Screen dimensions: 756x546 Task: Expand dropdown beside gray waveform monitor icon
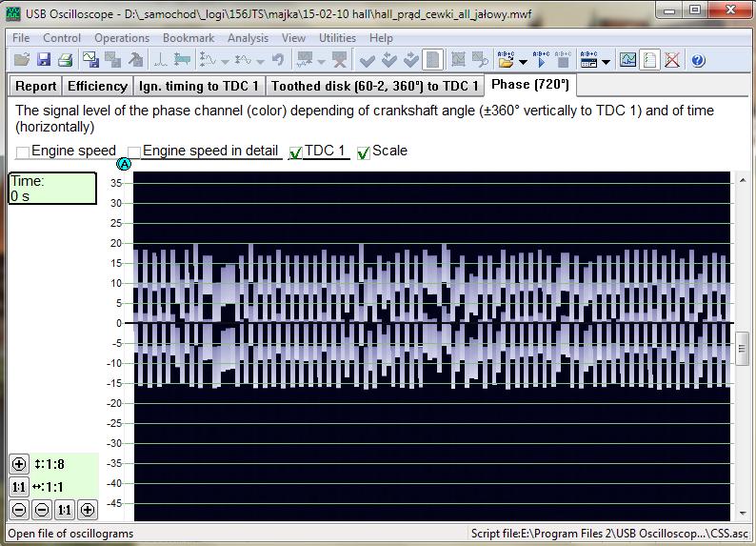321,62
